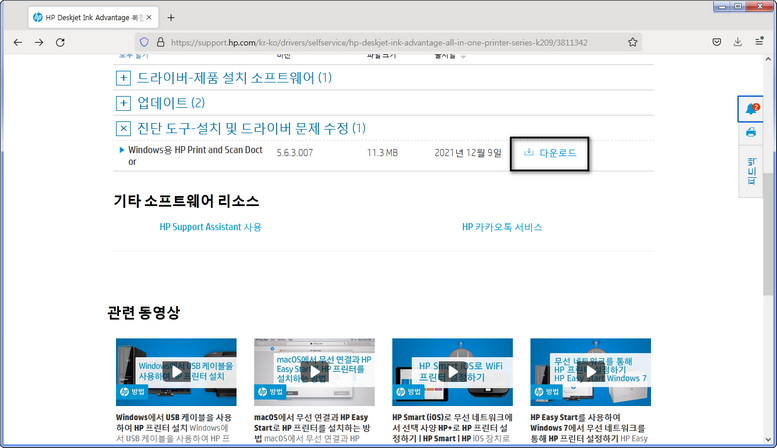Open the 피드백 feedback side tab

[x=751, y=171]
